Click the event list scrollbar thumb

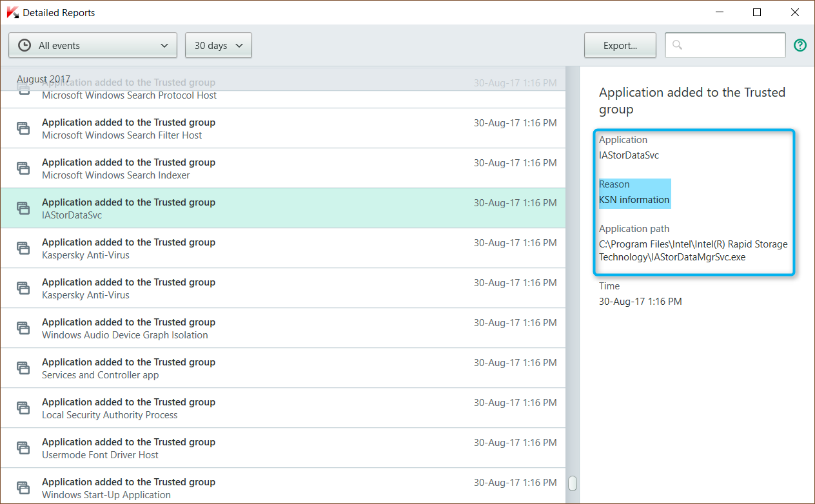(572, 483)
